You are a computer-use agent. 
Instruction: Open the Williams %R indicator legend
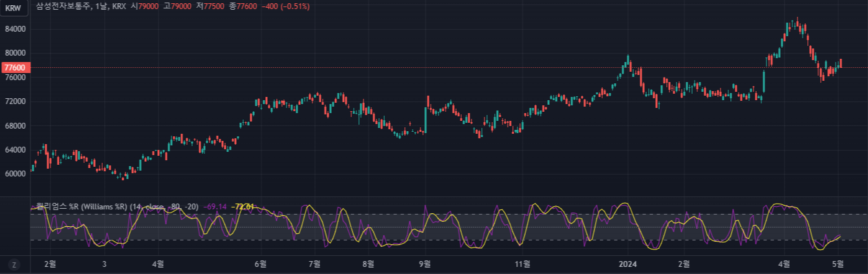tap(116, 207)
